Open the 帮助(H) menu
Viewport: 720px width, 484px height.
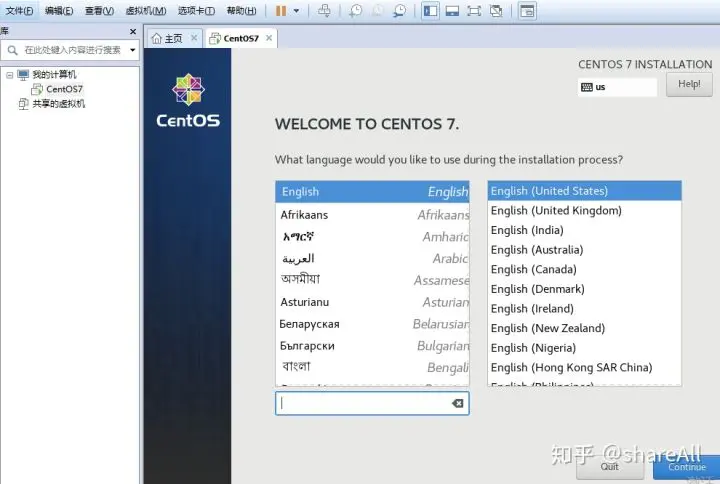pos(242,11)
